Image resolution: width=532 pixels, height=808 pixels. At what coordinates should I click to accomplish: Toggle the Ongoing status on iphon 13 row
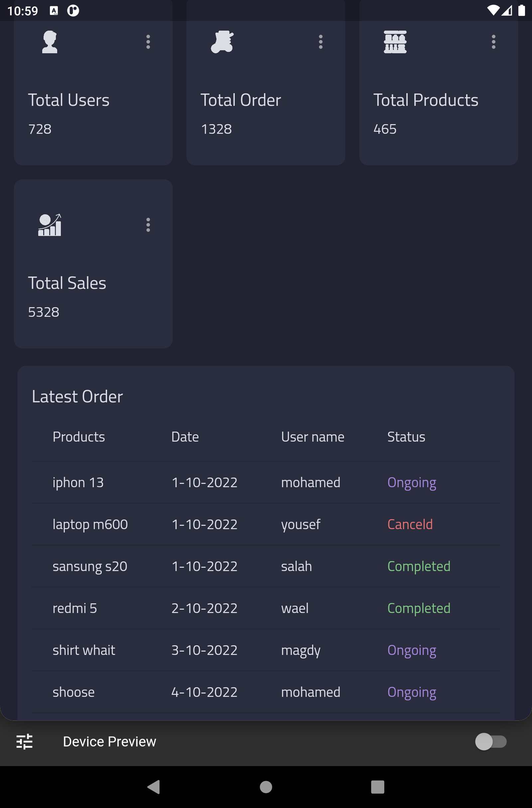point(412,483)
